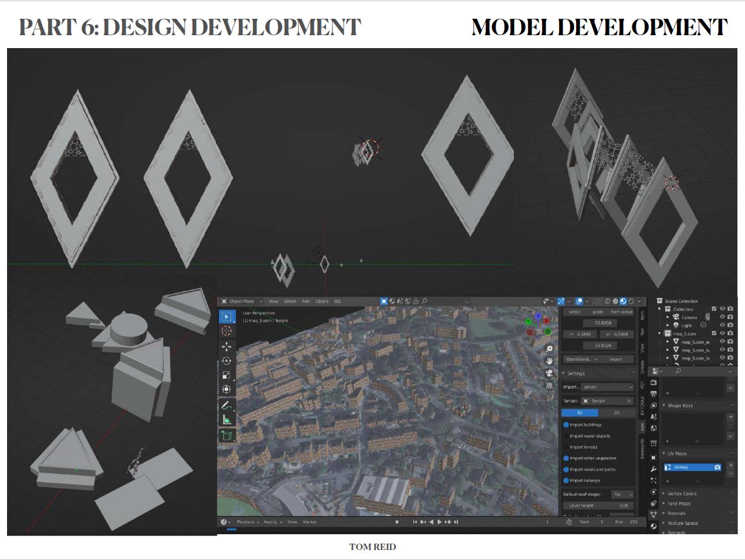Click header search magnifier icon in viewport

[424, 301]
